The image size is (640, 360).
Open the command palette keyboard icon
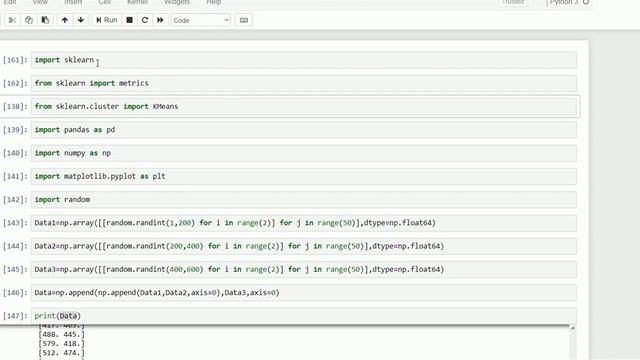tap(244, 20)
